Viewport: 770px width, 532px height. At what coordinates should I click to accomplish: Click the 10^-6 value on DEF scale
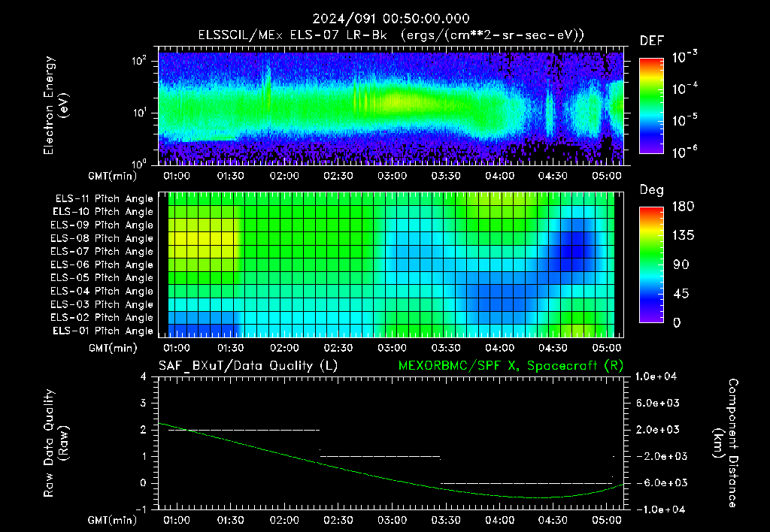pos(684,152)
